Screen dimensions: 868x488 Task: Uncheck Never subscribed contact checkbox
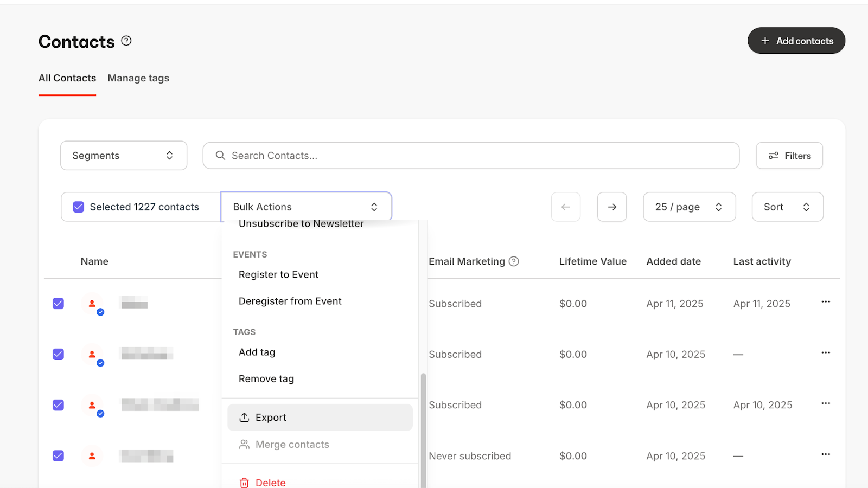pyautogui.click(x=58, y=455)
